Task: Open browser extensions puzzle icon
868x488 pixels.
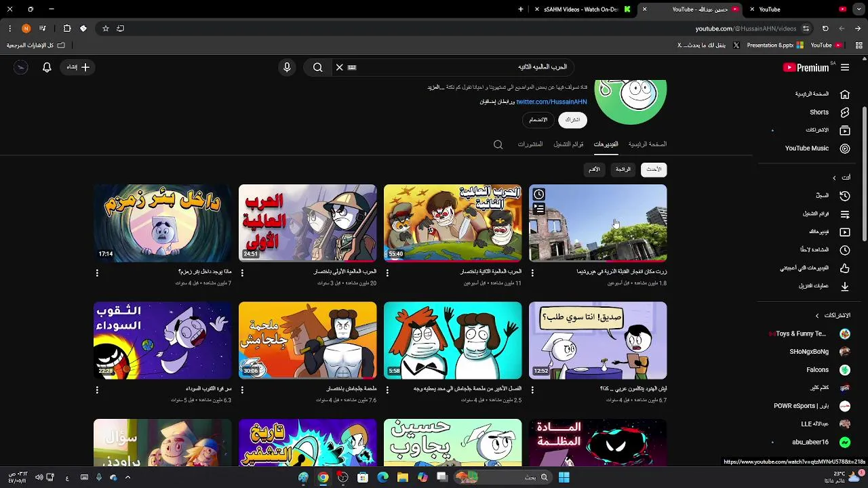Action: click(67, 28)
